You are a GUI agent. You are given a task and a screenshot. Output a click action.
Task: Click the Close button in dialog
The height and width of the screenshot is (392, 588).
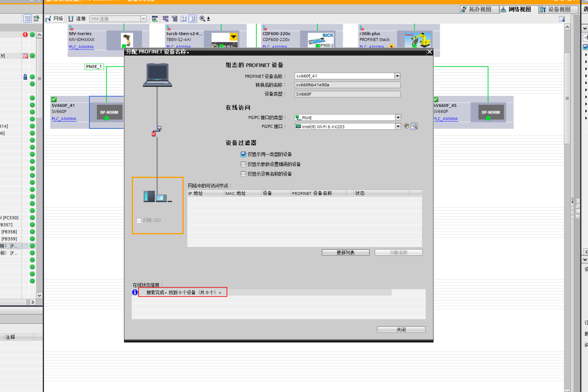tap(401, 330)
